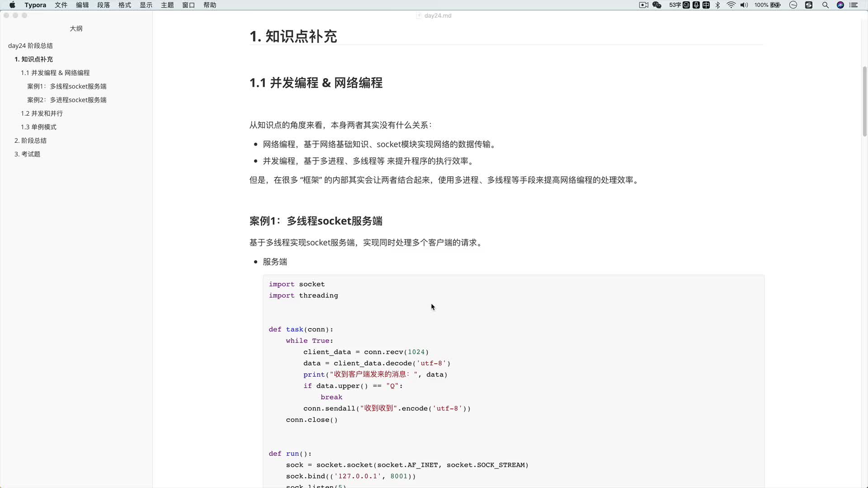Click the 大纲 outline panel header
The height and width of the screenshot is (488, 868).
coord(76,28)
